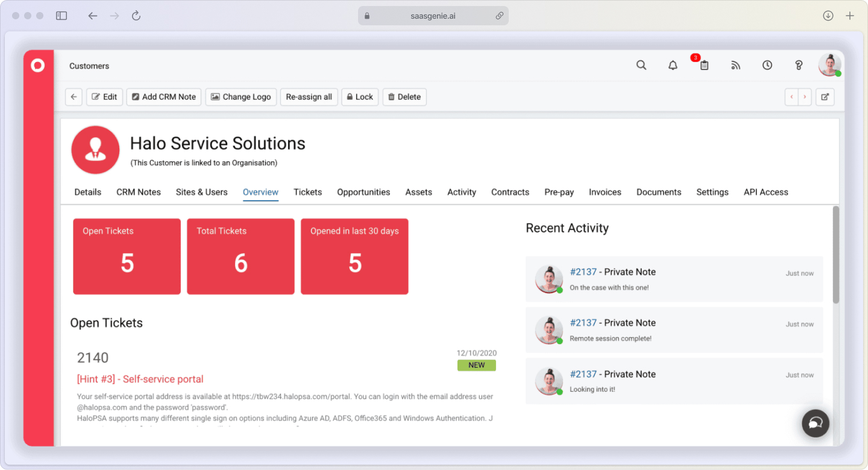Select the Overview tab

pyautogui.click(x=260, y=192)
